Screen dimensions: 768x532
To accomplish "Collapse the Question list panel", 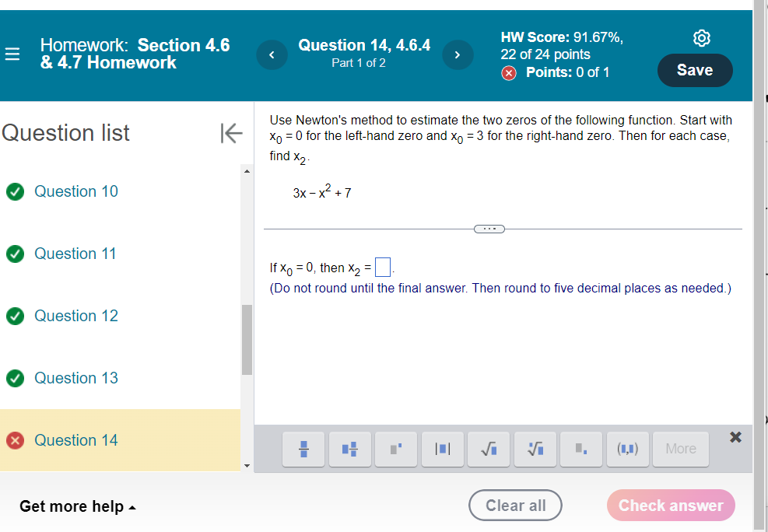I will click(231, 133).
